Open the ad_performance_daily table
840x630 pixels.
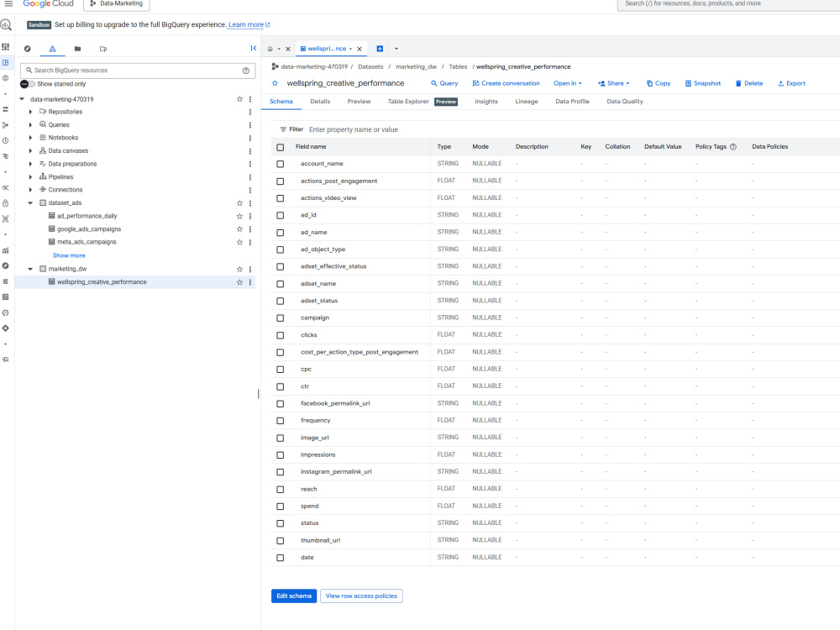pos(87,216)
